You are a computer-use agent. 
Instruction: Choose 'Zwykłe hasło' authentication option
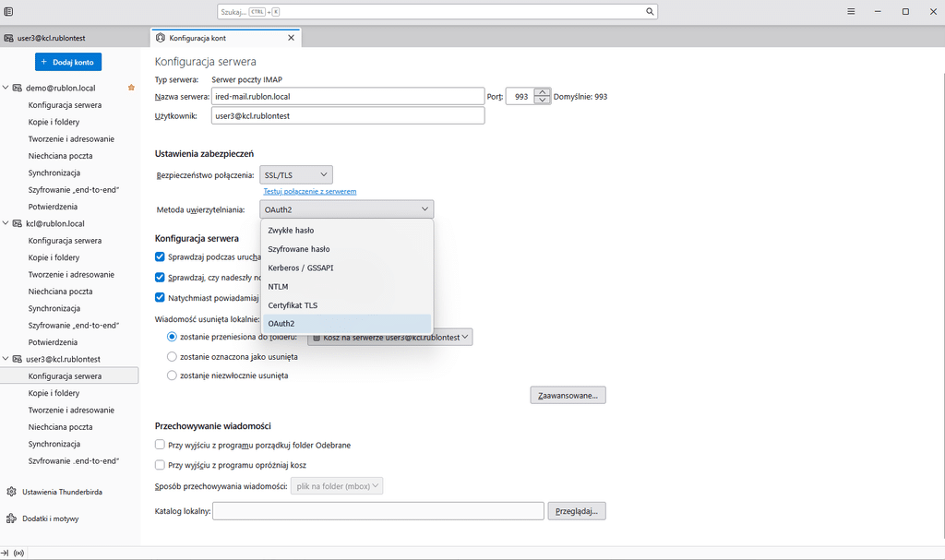point(347,231)
